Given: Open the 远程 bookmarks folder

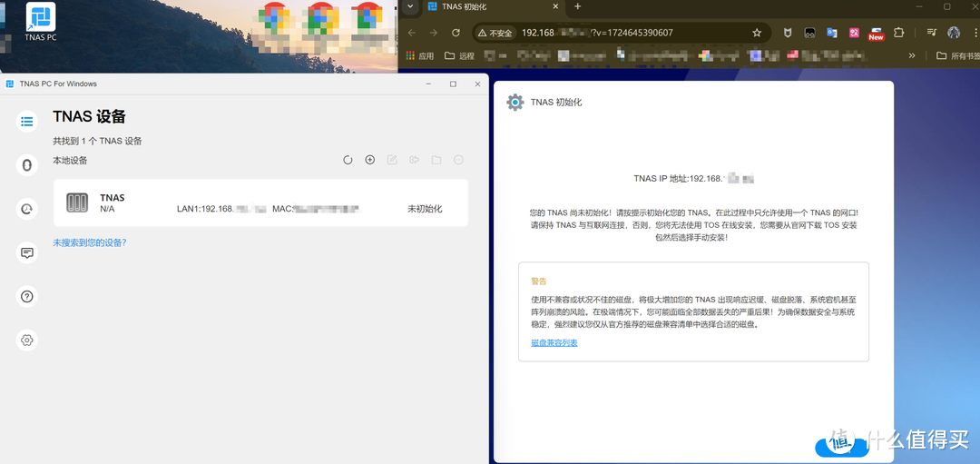Looking at the screenshot, I should click(x=460, y=55).
